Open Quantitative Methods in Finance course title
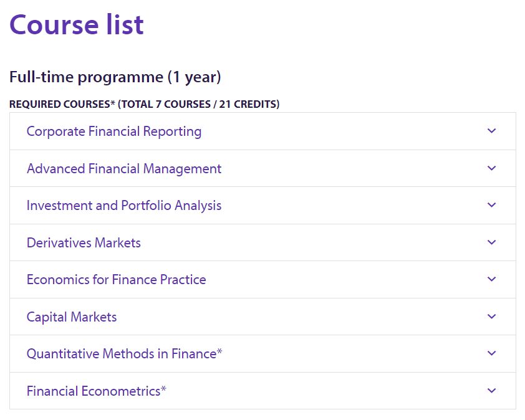The height and width of the screenshot is (420, 525). 121,354
